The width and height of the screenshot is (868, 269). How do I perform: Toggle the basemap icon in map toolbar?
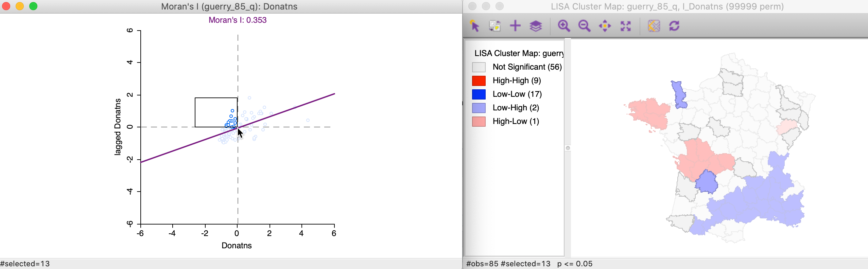tap(654, 26)
